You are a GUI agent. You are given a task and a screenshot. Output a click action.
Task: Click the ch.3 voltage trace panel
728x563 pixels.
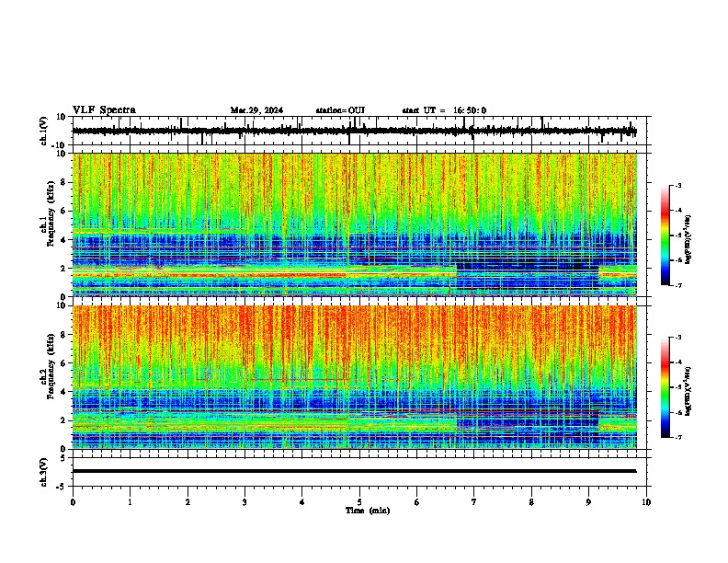(361, 472)
